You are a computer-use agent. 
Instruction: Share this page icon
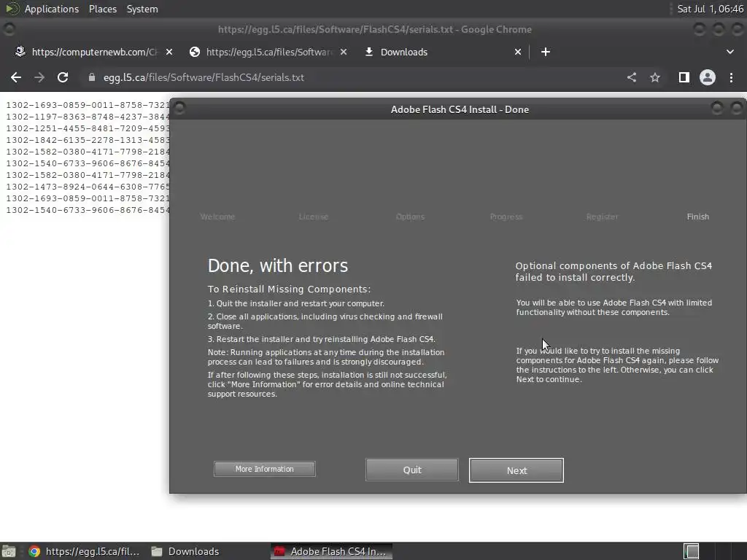click(632, 77)
